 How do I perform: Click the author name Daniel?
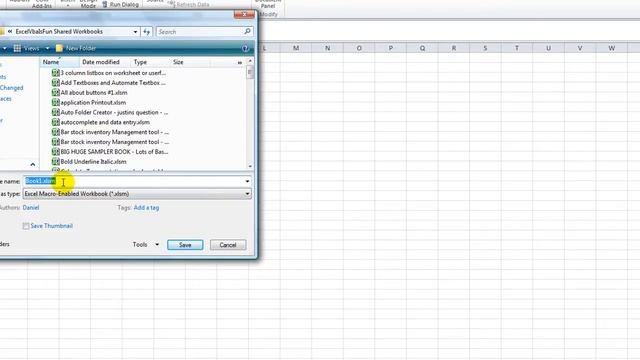[x=31, y=207]
